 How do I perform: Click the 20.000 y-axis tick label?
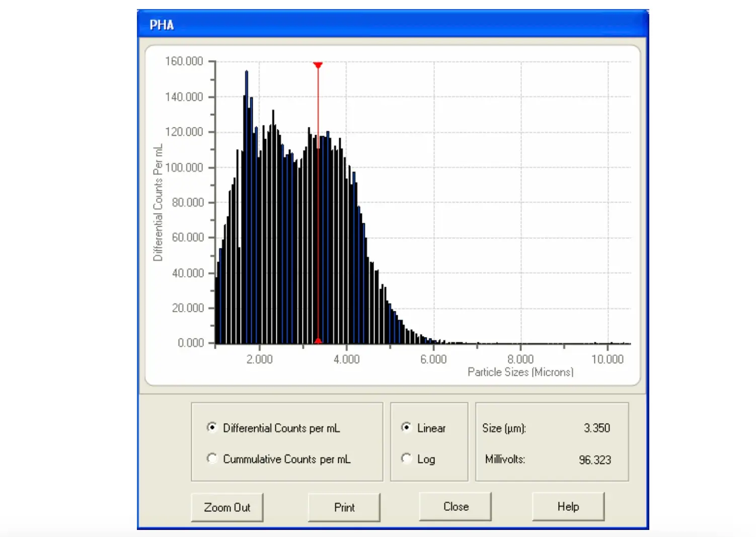[x=187, y=308]
